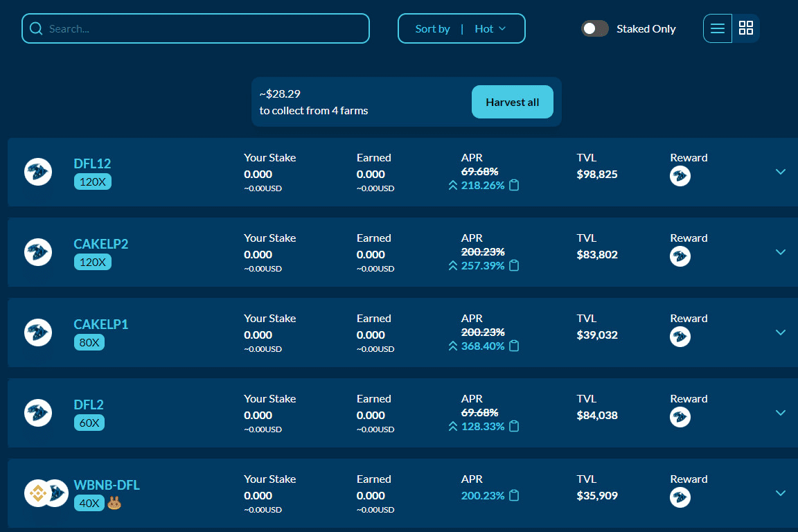This screenshot has height=532, width=798.
Task: Toggle the Staked Only switch
Action: [x=594, y=28]
